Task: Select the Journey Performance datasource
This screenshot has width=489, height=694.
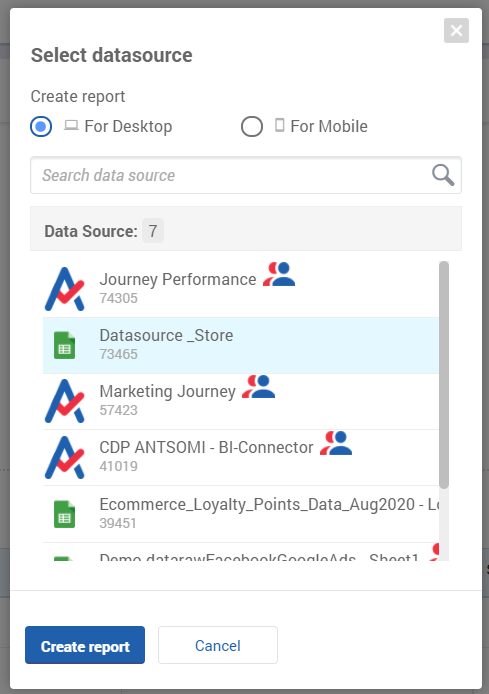Action: click(241, 289)
